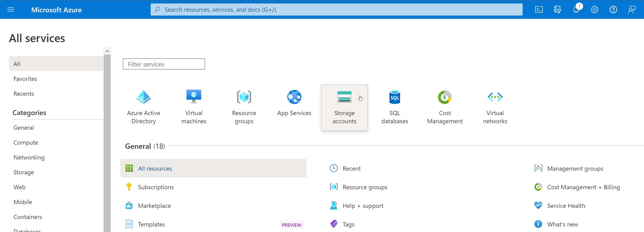Click the Help + support person icon
The height and width of the screenshot is (232, 644).
[334, 205]
